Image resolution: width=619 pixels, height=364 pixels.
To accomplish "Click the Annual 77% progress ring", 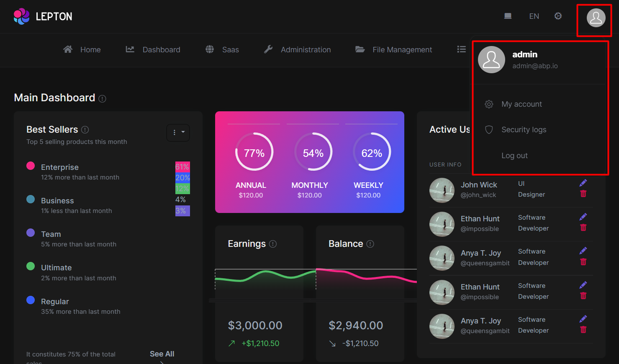I will [254, 152].
